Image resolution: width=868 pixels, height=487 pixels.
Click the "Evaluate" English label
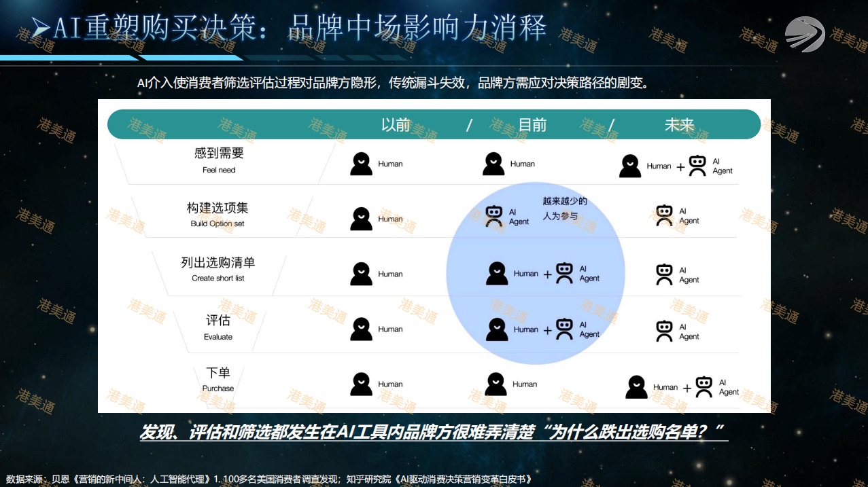[x=218, y=337]
